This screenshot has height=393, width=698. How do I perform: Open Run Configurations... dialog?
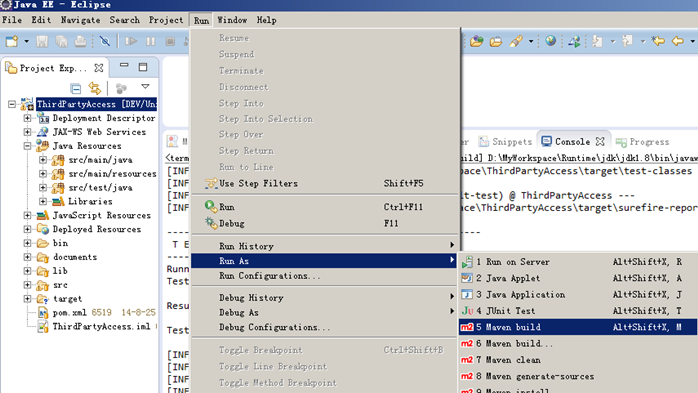pyautogui.click(x=325, y=276)
